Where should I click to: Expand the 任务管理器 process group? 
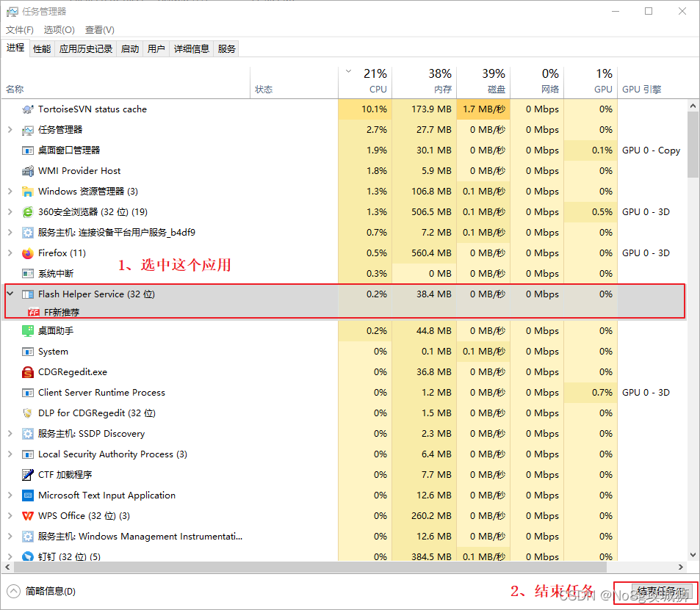point(10,130)
